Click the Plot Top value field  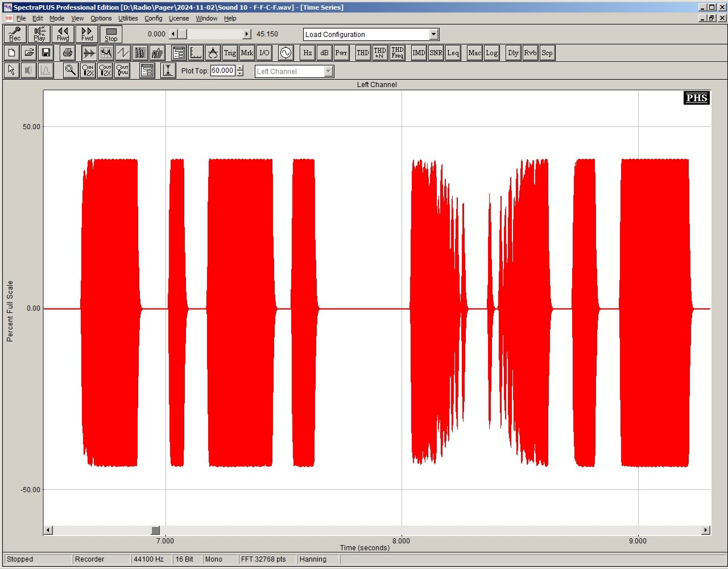[222, 71]
